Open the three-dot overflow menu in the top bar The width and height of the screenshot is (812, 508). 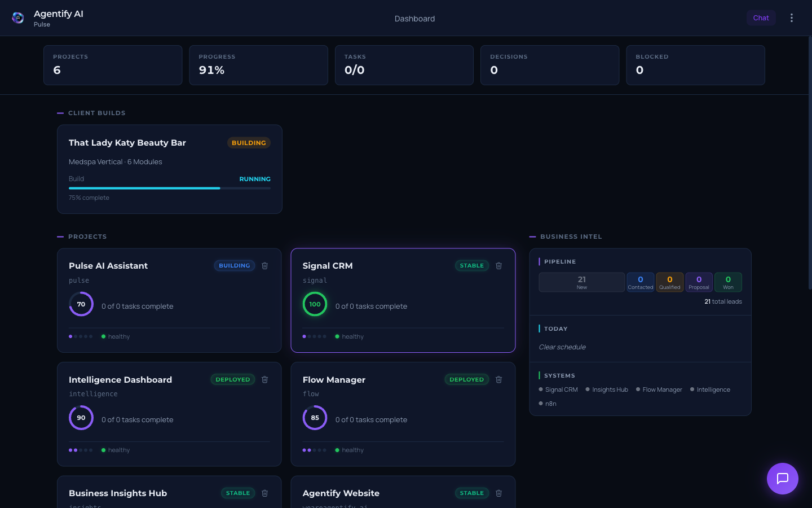tap(792, 17)
